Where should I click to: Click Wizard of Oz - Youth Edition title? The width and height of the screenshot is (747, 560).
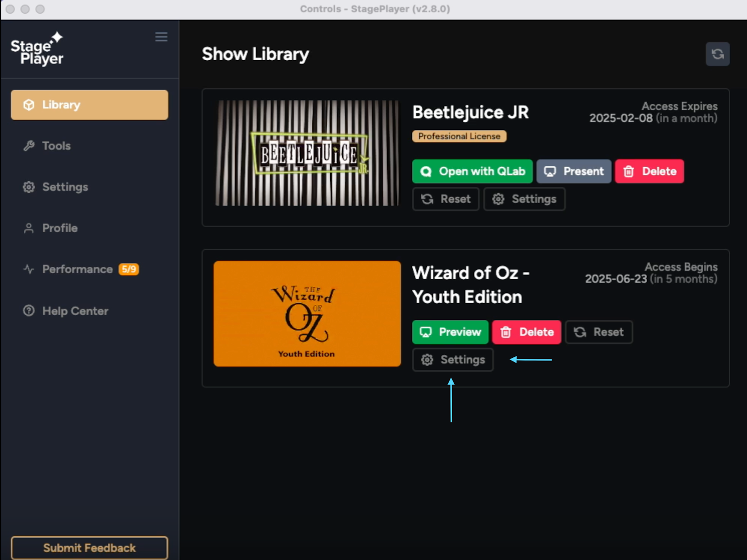(x=471, y=285)
